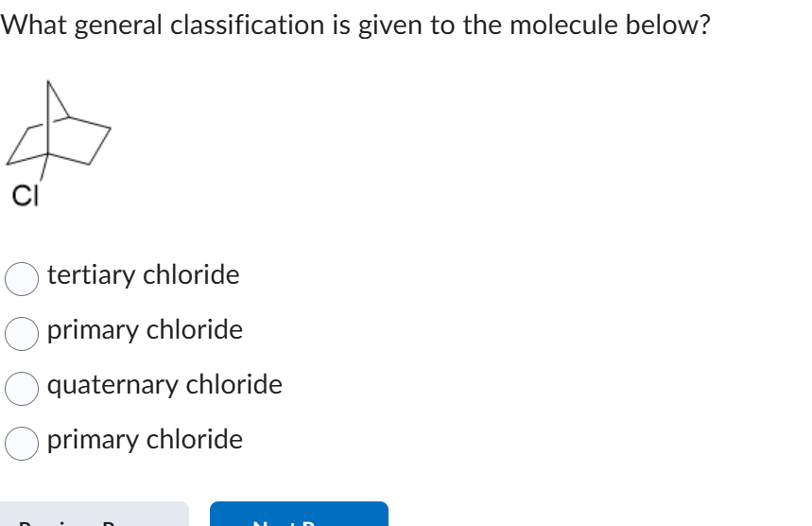The image size is (812, 526).
Task: Select the first primary chloride radio button
Action: point(22,332)
